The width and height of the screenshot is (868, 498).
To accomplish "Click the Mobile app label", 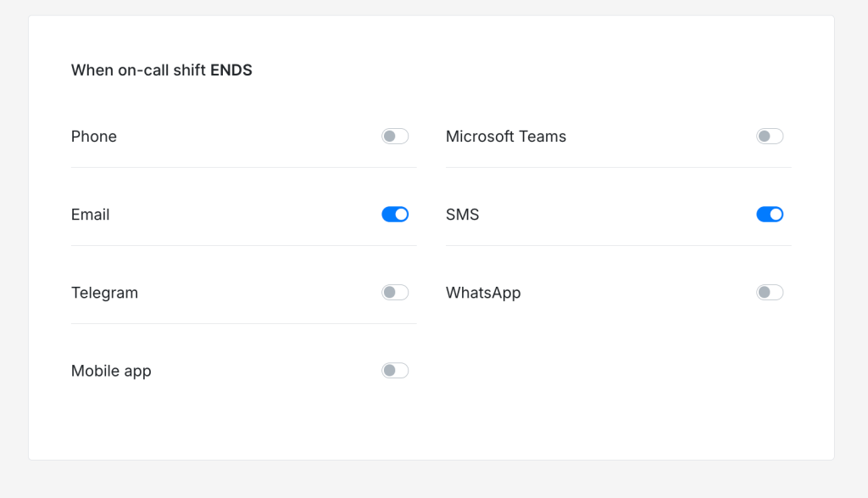I will (111, 371).
